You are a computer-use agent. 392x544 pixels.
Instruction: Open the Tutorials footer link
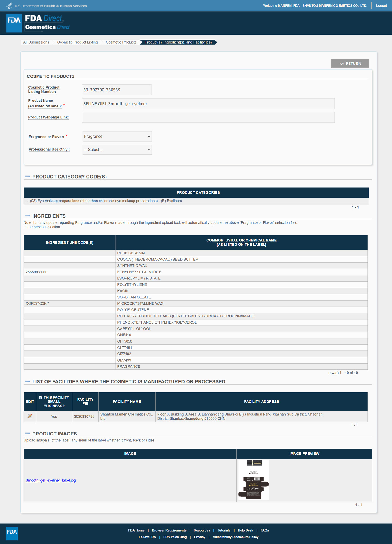coord(224,530)
